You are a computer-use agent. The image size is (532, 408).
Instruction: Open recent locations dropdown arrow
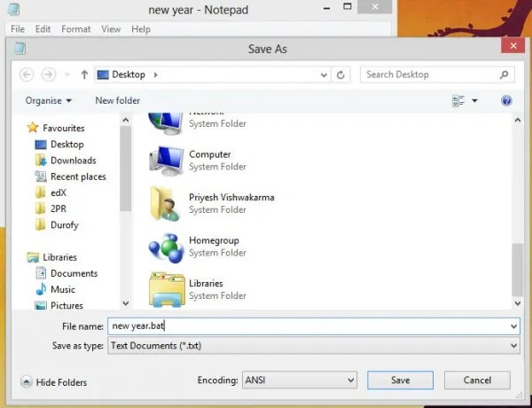click(x=324, y=75)
